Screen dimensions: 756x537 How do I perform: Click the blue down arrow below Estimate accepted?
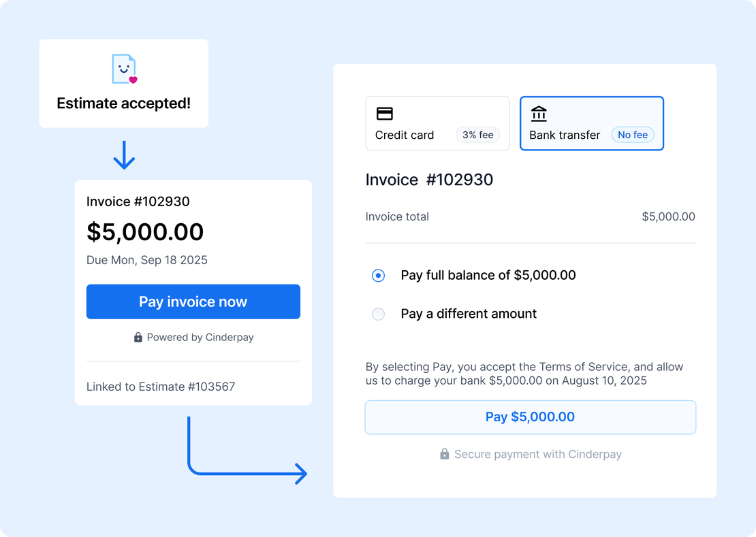124,155
